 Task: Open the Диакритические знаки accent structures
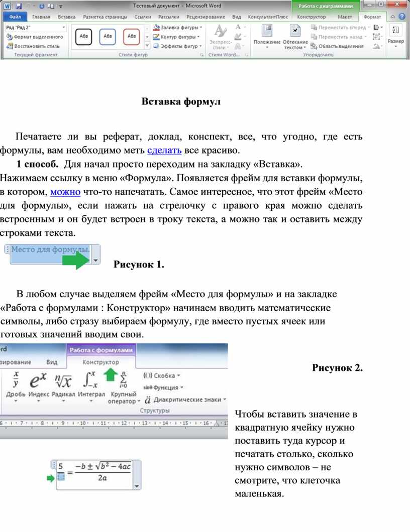[x=185, y=400]
